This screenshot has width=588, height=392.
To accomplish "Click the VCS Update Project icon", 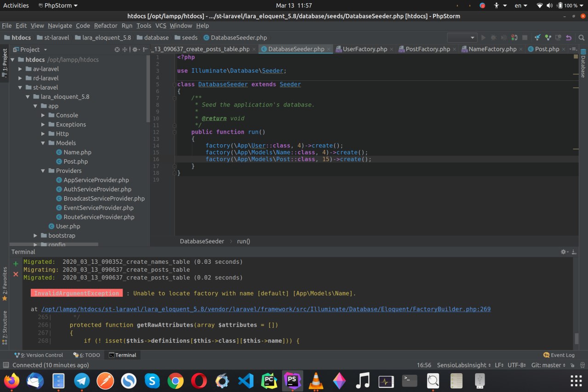I will (537, 38).
